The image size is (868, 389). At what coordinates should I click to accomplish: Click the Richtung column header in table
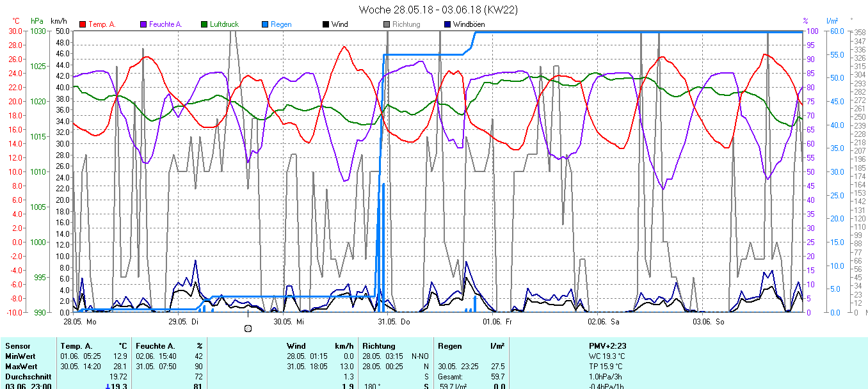379,346
